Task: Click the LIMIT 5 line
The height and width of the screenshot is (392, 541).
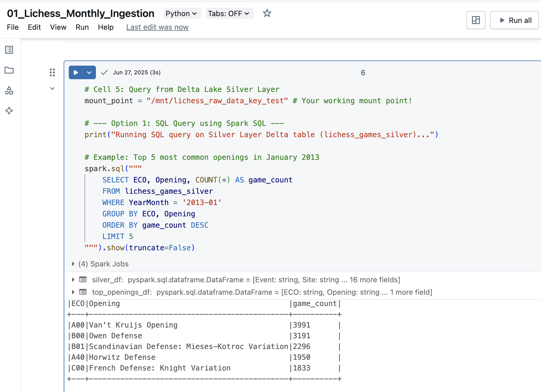Action: click(118, 236)
